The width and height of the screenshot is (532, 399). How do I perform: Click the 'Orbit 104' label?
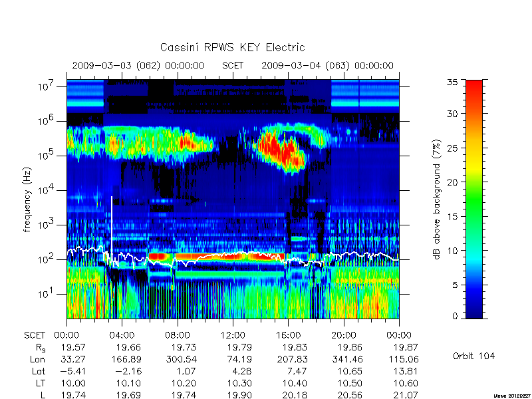click(x=473, y=356)
